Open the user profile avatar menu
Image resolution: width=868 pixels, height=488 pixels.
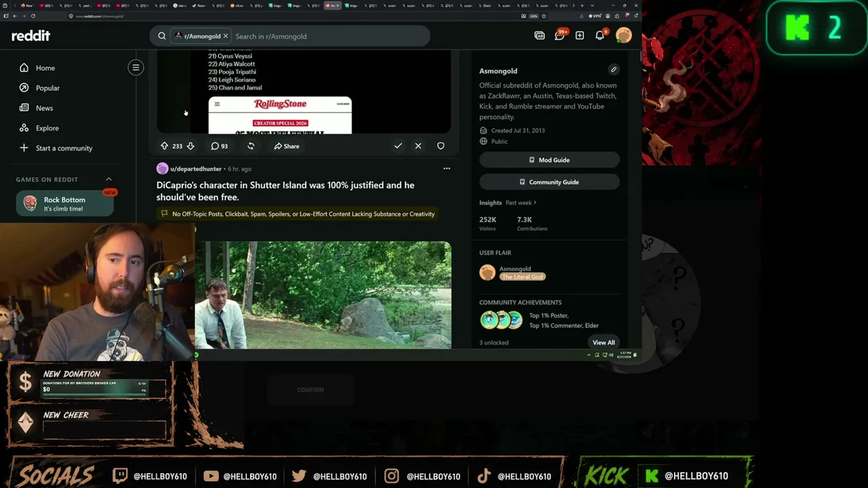click(624, 36)
